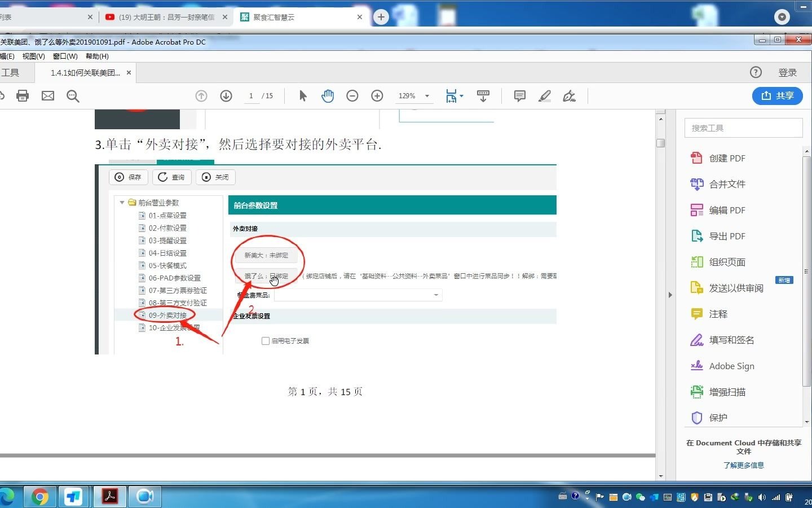Select the 1.4.1如何关联美团 document tab
The height and width of the screenshot is (508, 812).
tap(85, 73)
